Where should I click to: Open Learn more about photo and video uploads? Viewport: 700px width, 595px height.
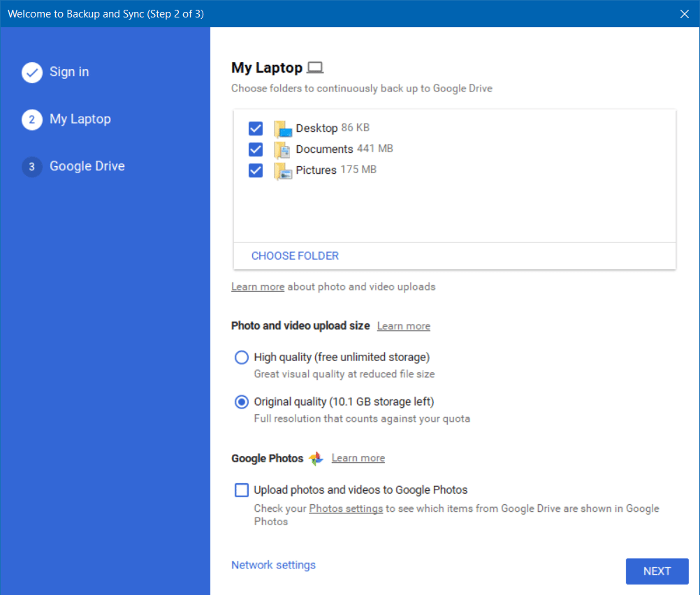tap(258, 286)
